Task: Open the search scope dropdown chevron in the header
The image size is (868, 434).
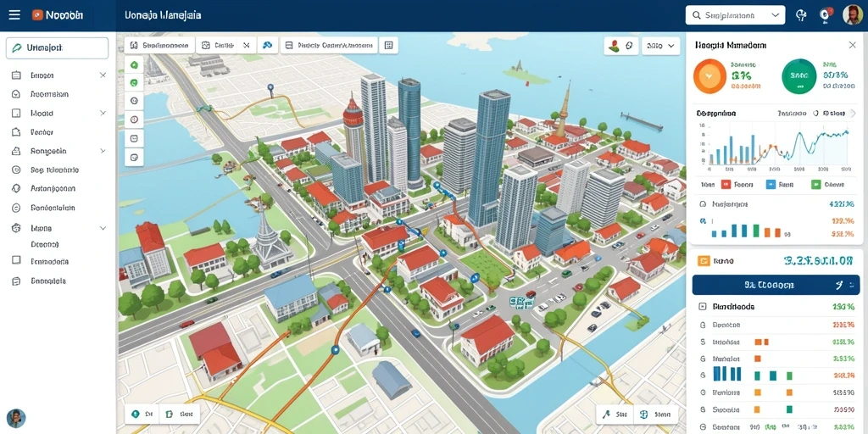Action: (x=775, y=15)
